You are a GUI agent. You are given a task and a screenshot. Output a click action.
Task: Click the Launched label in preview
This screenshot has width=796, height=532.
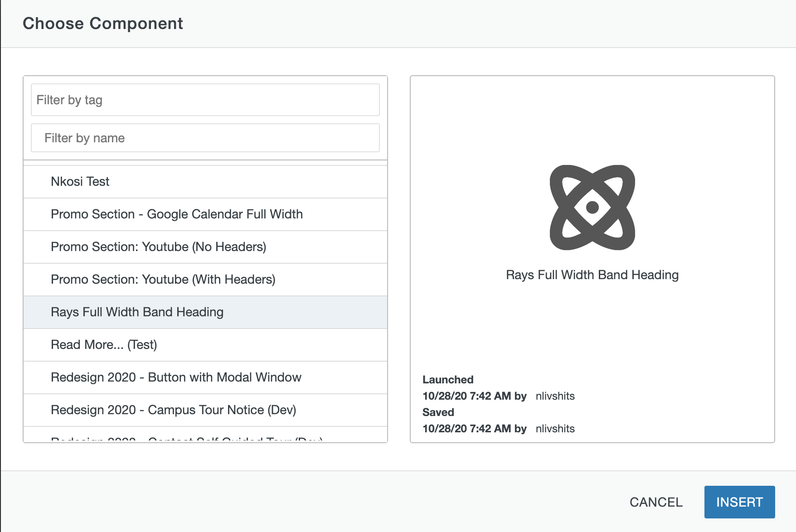point(448,380)
